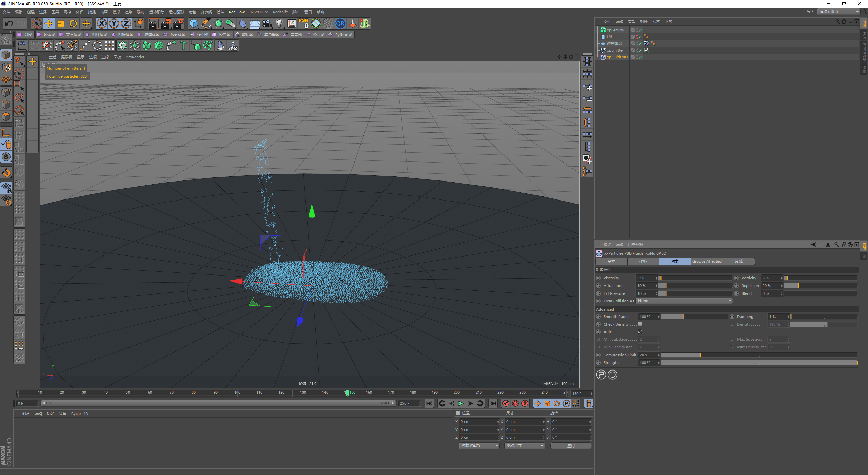
Task: Click the Undo arrow icon
Action: (9, 23)
